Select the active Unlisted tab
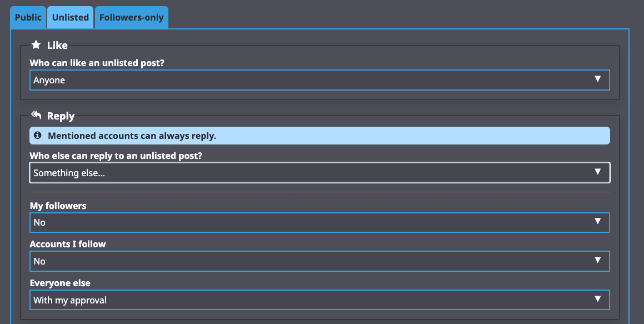The image size is (644, 324). tap(70, 17)
